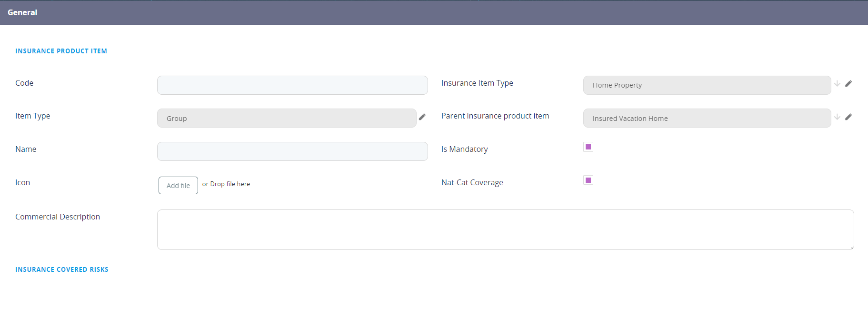Grab the Commercial Description resize handle
Viewport: 868px width, 318px height.
click(x=851, y=248)
